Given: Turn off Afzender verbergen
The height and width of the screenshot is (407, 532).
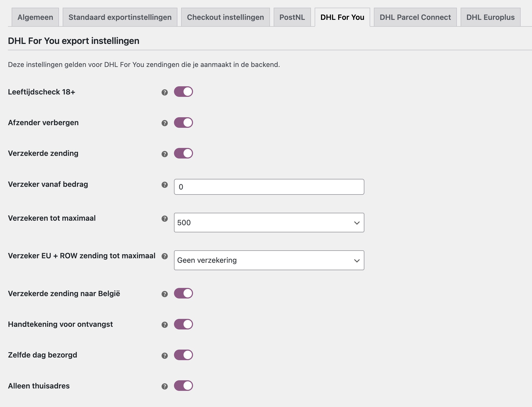Looking at the screenshot, I should (x=184, y=123).
